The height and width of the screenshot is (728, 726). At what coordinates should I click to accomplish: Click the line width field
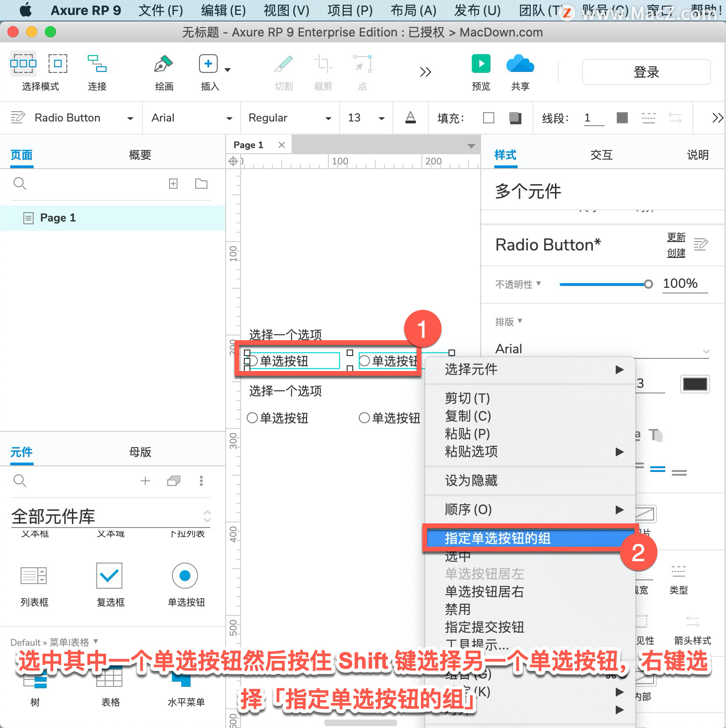[x=594, y=118]
